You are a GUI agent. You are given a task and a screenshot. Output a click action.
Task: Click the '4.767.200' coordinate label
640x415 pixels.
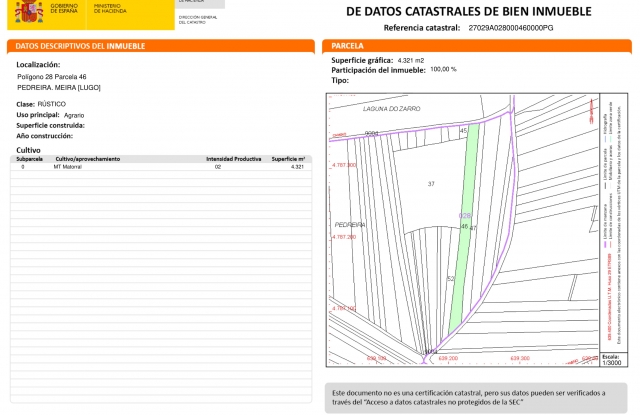343,237
